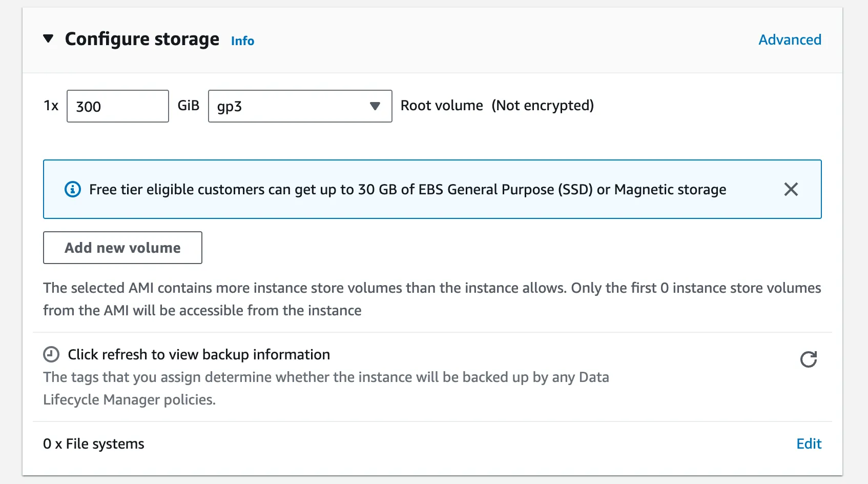Screen dimensions: 868x484
Task: Refresh the backup information
Action: (x=808, y=359)
